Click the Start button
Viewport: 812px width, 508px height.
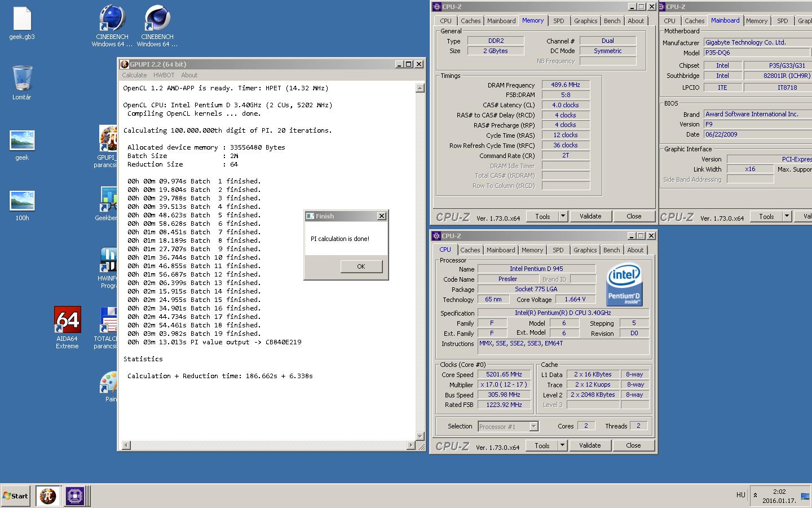click(15, 496)
